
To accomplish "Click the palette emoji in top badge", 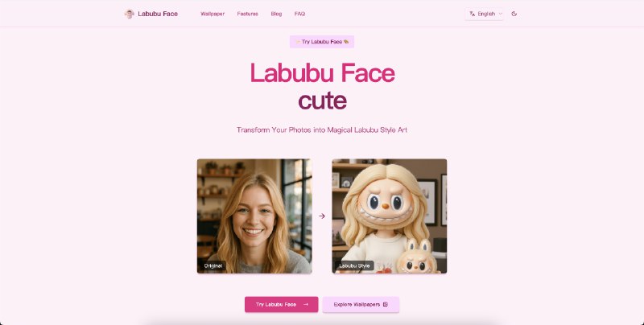I will pyautogui.click(x=346, y=42).
